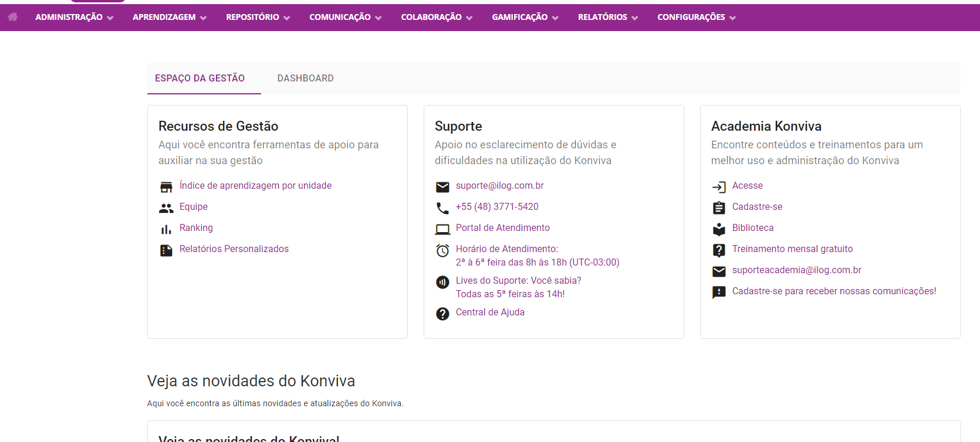Open Índice de aprendizagem por unidade link
Image resolution: width=980 pixels, height=442 pixels.
point(255,185)
